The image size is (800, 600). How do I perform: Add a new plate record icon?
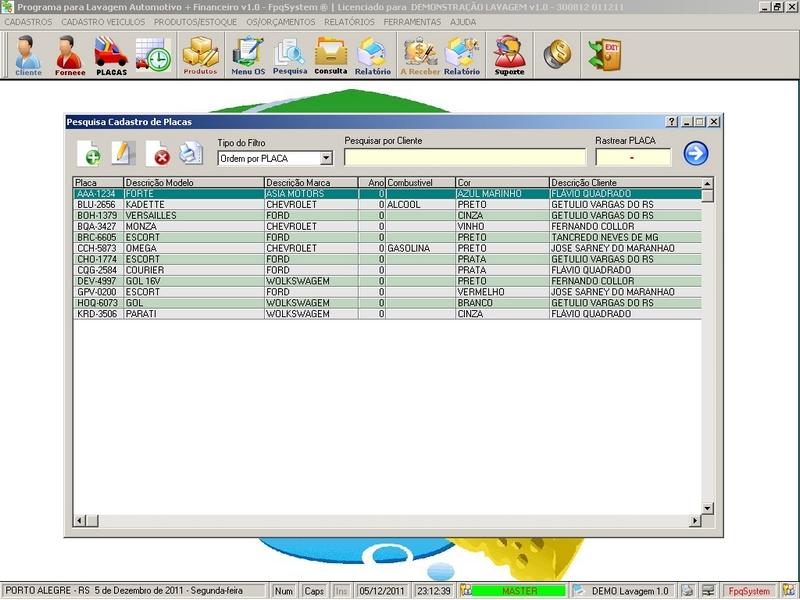(x=89, y=153)
